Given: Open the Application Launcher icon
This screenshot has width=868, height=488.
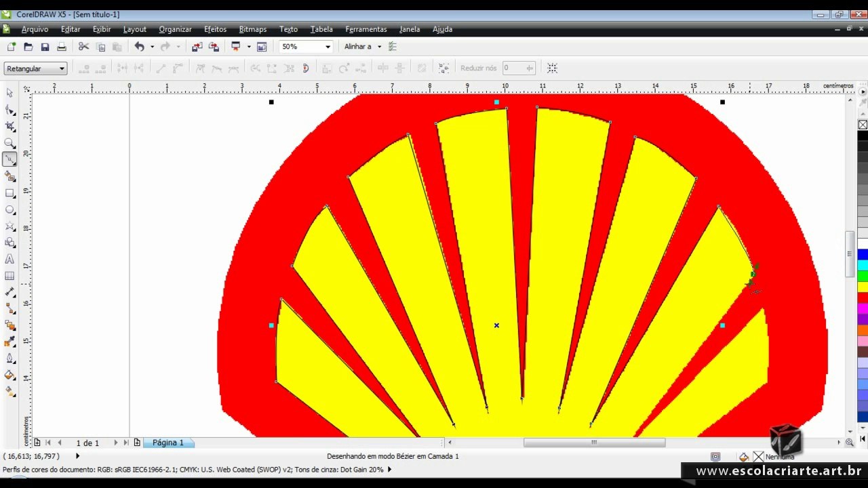Looking at the screenshot, I should [236, 47].
